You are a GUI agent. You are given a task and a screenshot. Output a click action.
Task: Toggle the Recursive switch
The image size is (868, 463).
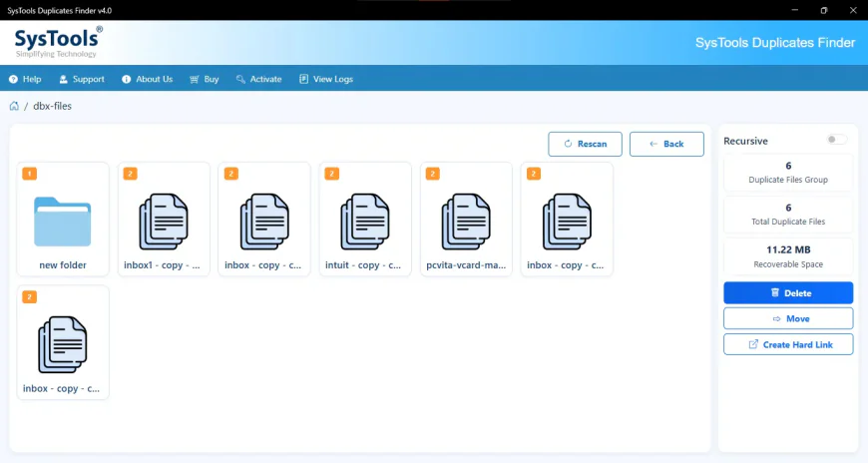pyautogui.click(x=836, y=140)
